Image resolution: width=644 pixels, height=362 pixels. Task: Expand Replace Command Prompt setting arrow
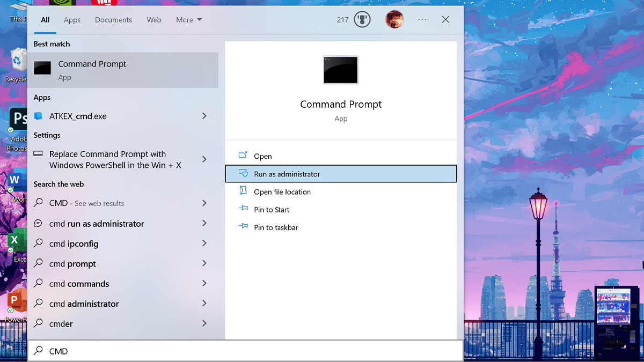click(204, 159)
